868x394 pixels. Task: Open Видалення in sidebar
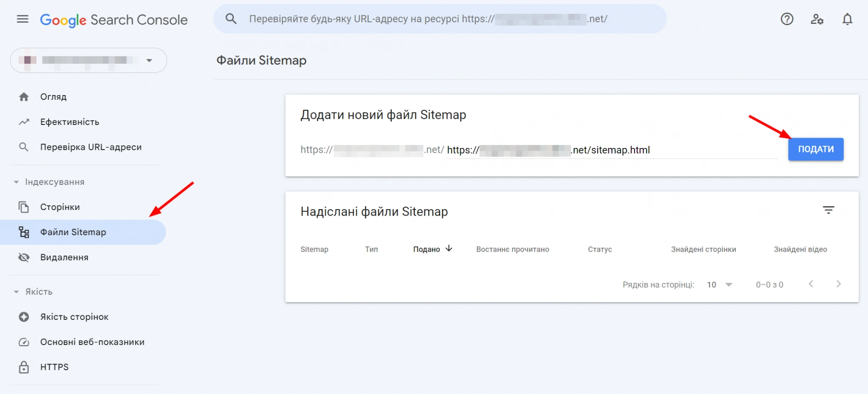[x=64, y=257]
